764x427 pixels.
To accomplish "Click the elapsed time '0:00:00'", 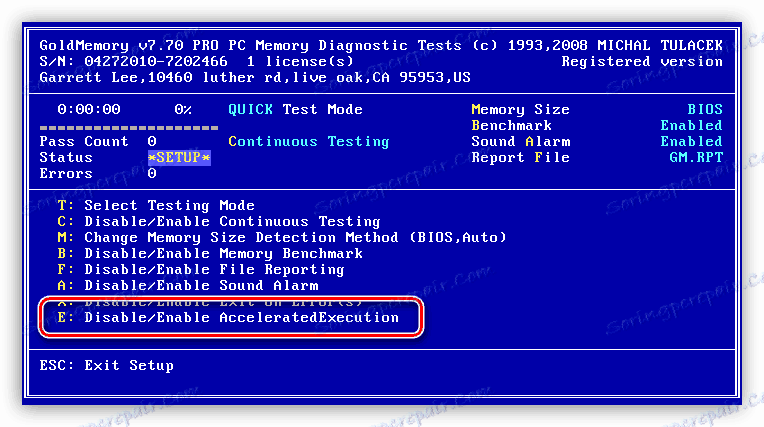I will click(89, 110).
